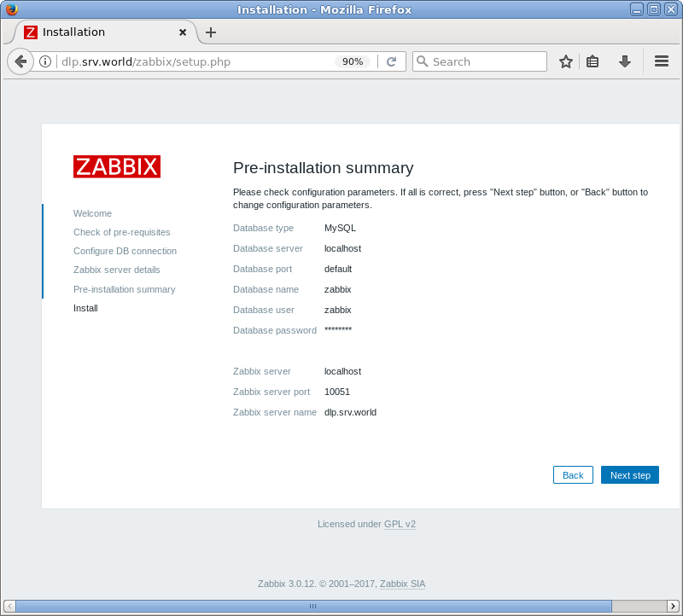Viewport: 683px width, 616px height.
Task: Click the scrollbar left arrow
Action: (9, 606)
